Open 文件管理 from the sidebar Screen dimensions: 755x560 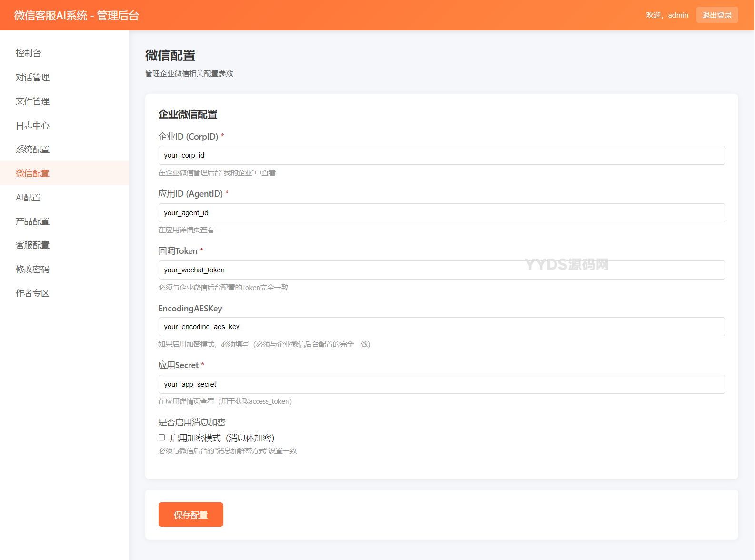coord(32,101)
